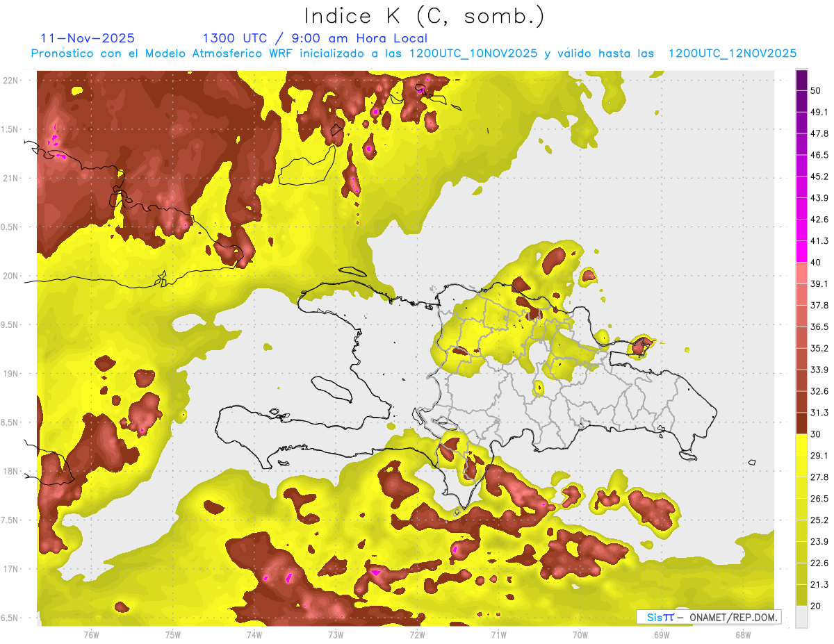Click the '75W' longitude axis label
This screenshot has width=834, height=644.
click(x=173, y=634)
